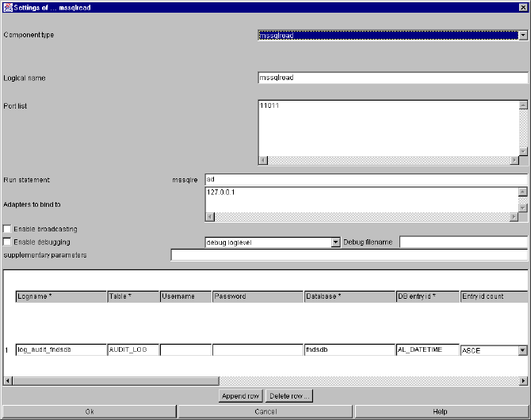The image size is (531, 420).
Task: Open the ASCE order dropdown
Action: click(522, 350)
